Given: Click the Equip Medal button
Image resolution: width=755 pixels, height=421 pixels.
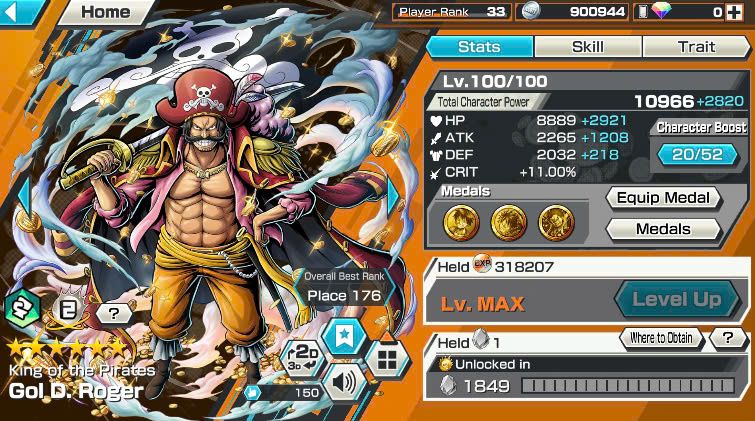Looking at the screenshot, I should [663, 198].
